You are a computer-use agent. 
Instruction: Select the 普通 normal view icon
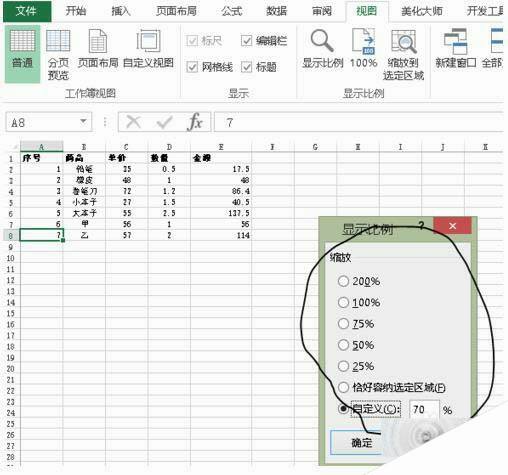pyautogui.click(x=22, y=53)
